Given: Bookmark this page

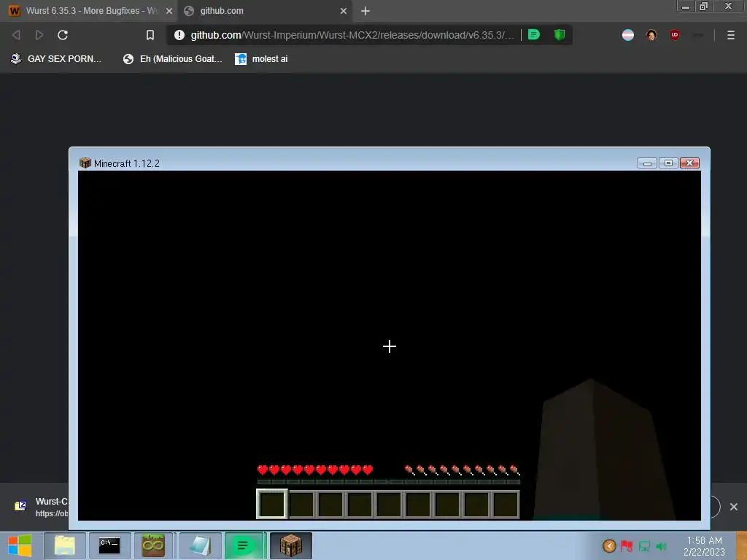Looking at the screenshot, I should 150,35.
